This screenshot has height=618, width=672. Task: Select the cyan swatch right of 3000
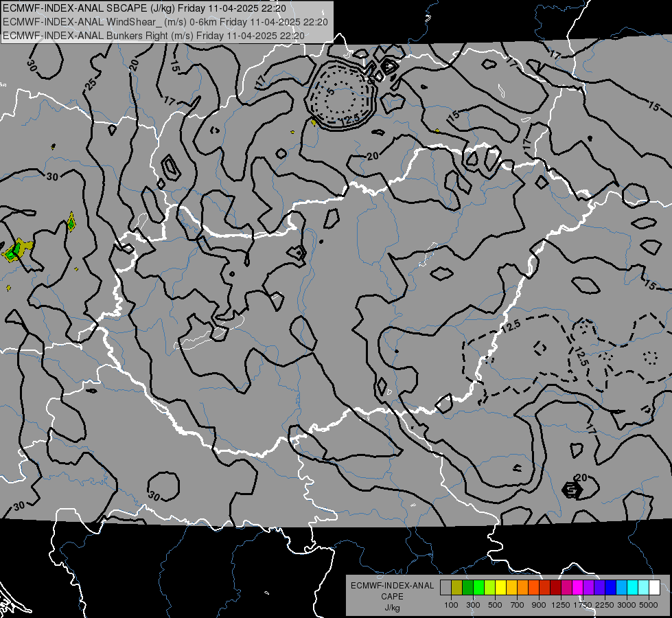click(633, 588)
